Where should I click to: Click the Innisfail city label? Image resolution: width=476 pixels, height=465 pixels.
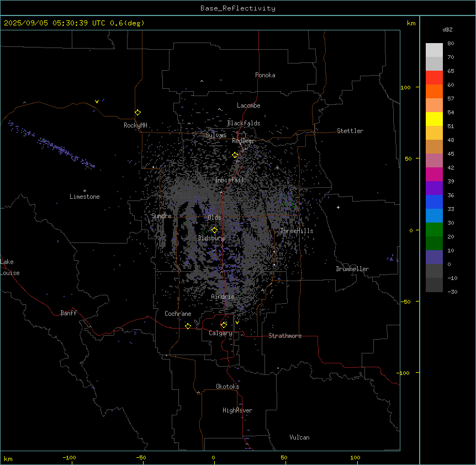(x=229, y=180)
